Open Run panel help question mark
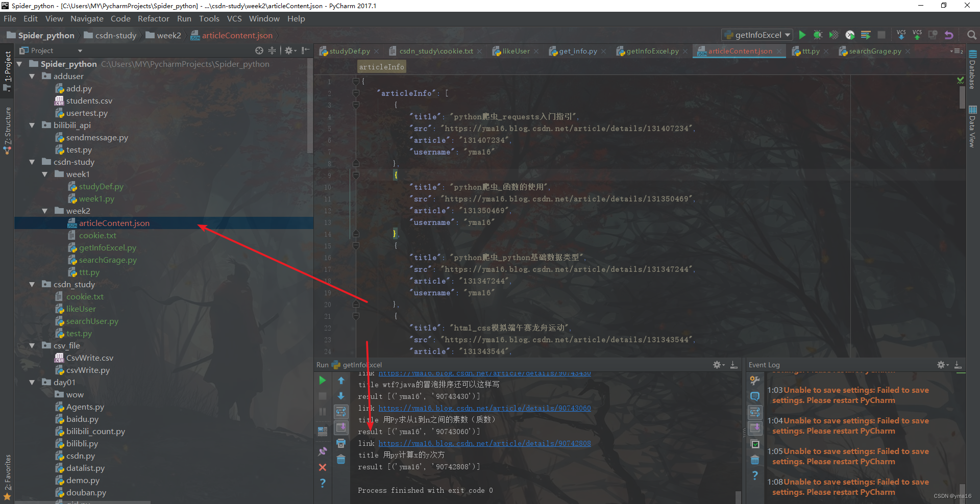Viewport: 980px width, 504px height. pos(323,483)
